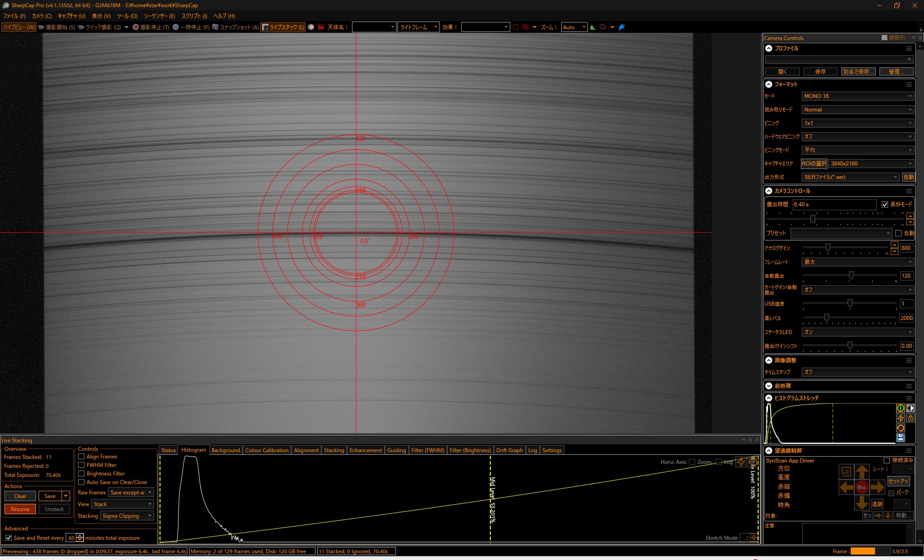Click the auto-stretch lightning bolt icon
The height and width of the screenshot is (560, 924).
(901, 418)
